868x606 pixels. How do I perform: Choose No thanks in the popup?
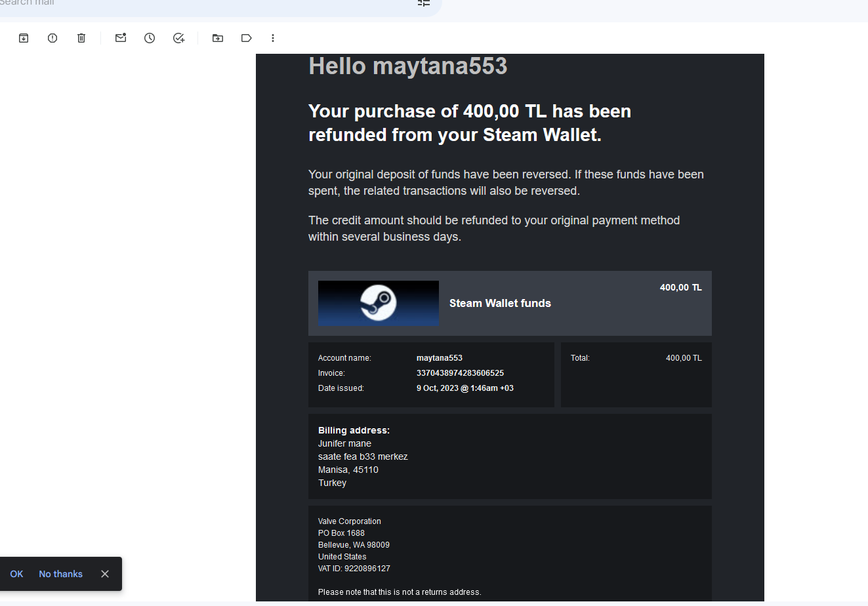[x=61, y=574]
